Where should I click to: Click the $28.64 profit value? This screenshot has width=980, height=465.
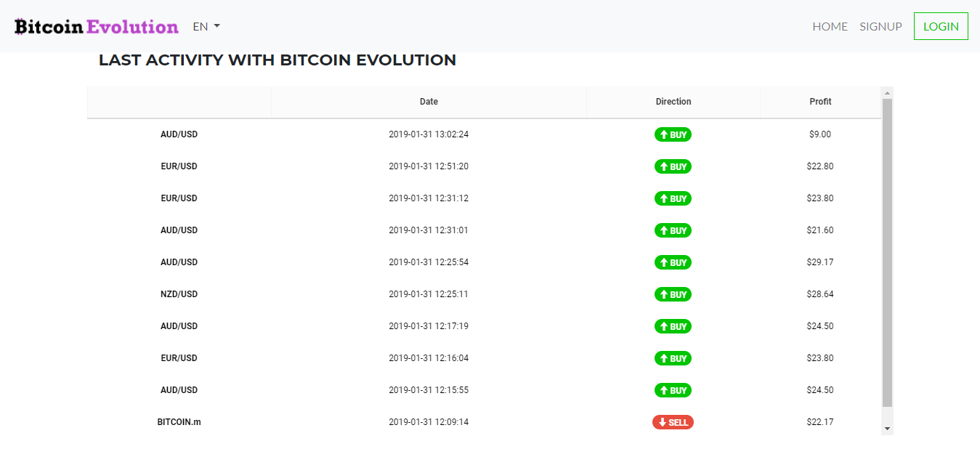820,294
